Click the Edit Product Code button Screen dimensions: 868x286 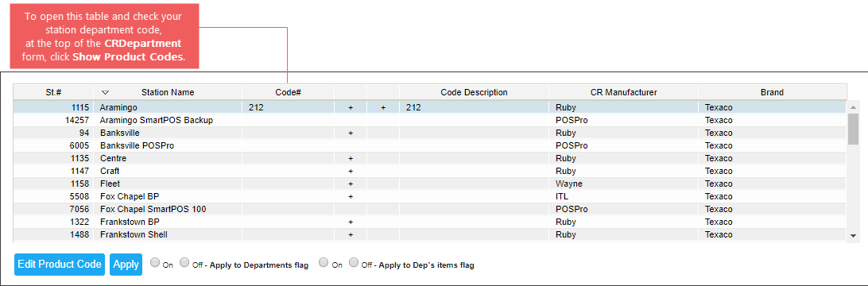pyautogui.click(x=60, y=265)
